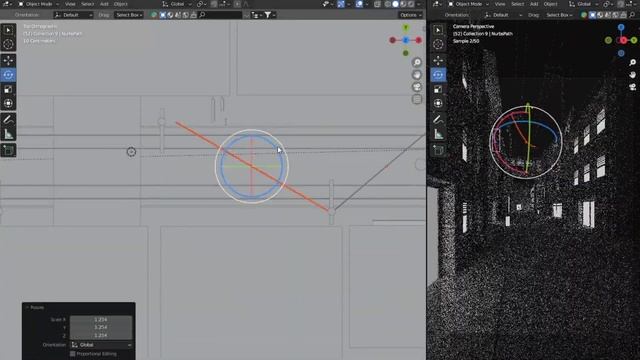This screenshot has height=360, width=640.
Task: Switch left viewport to material preview shading
Action: [x=403, y=4]
